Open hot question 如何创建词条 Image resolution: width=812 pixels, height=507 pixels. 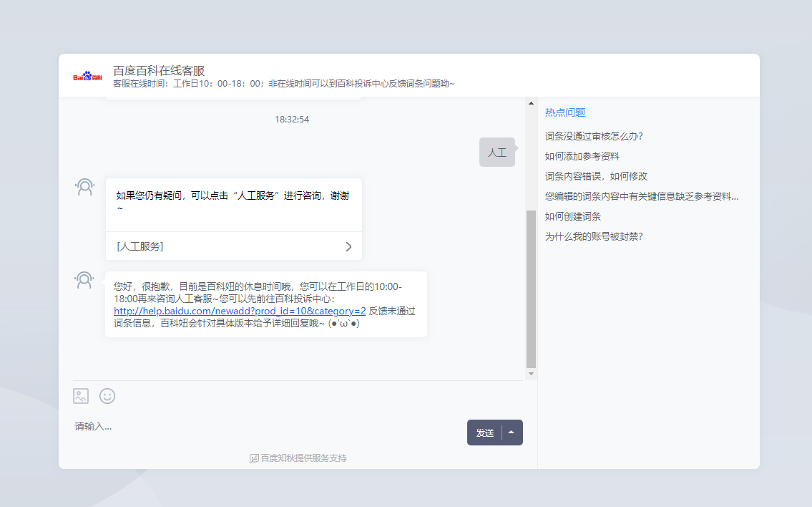coord(573,217)
